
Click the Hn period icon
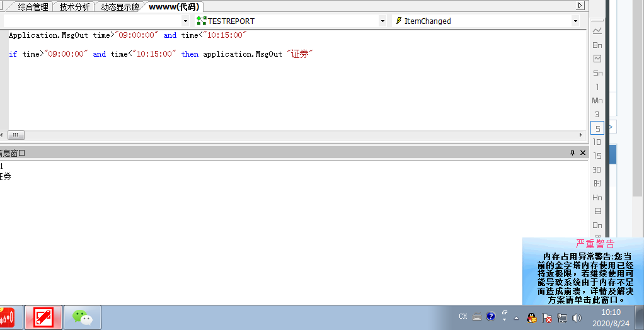tap(597, 197)
